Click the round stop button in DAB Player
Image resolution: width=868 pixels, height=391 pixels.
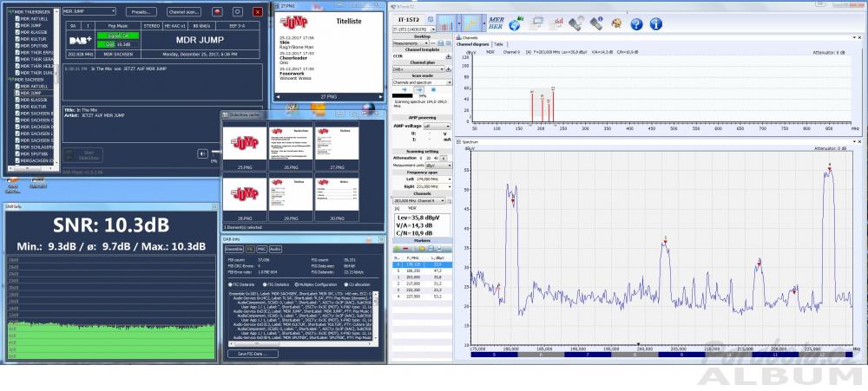coord(237,11)
